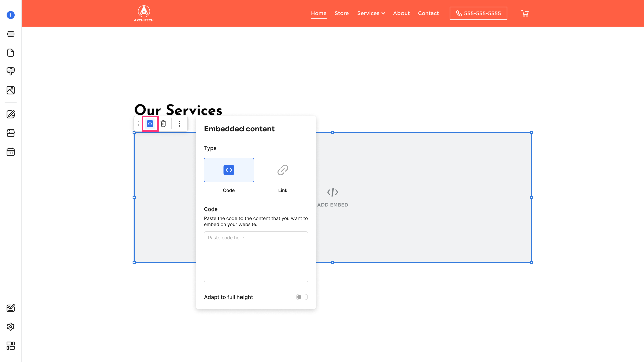Open the design paint roller icon
The height and width of the screenshot is (362, 644).
pyautogui.click(x=11, y=71)
